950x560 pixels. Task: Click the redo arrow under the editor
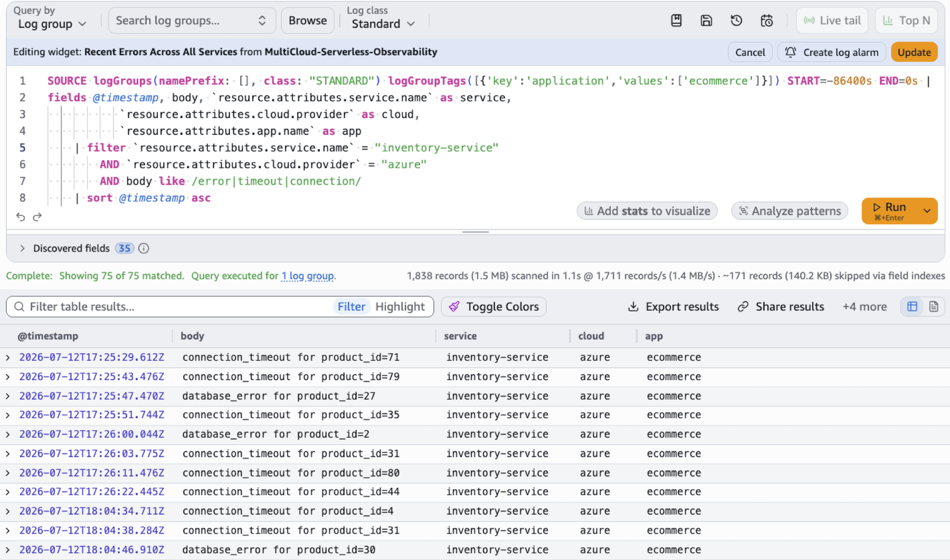click(37, 217)
